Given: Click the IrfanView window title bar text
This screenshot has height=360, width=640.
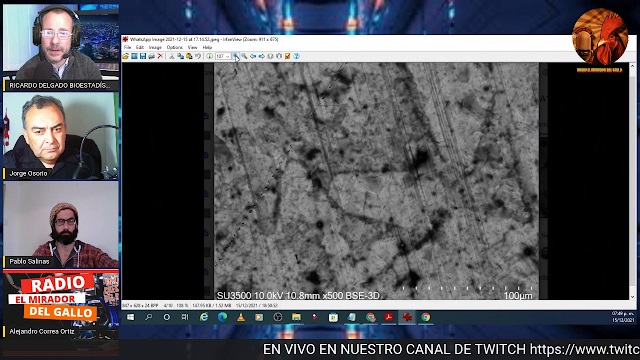Looking at the screenshot, I should 204,40.
